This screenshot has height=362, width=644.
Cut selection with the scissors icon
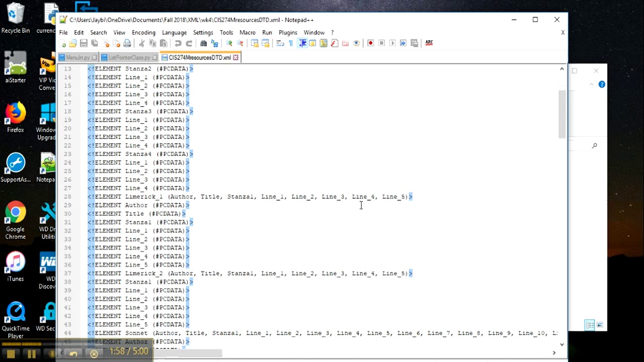142,43
